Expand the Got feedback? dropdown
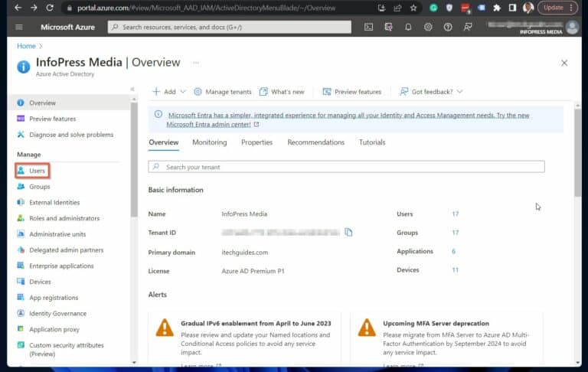 point(431,92)
